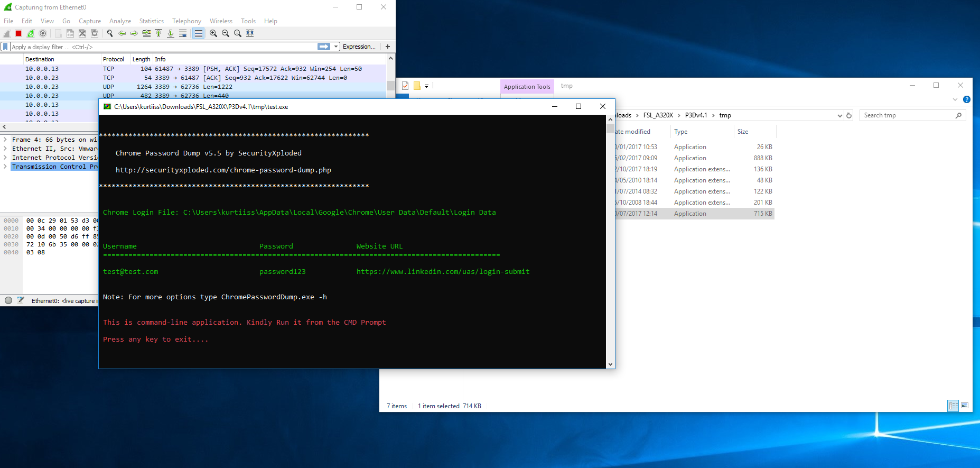Click the Search tmp field
Viewport: 980px width, 468px height.
[907, 115]
